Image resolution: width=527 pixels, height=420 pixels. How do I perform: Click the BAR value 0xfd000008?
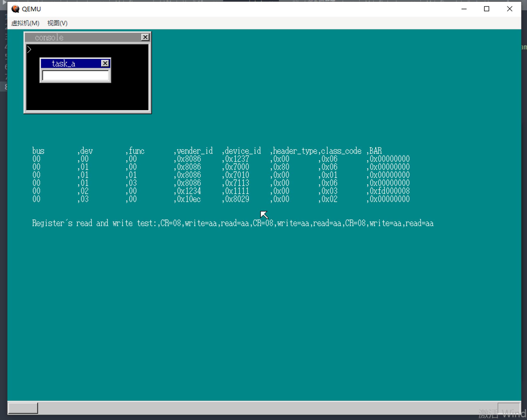[x=389, y=191]
